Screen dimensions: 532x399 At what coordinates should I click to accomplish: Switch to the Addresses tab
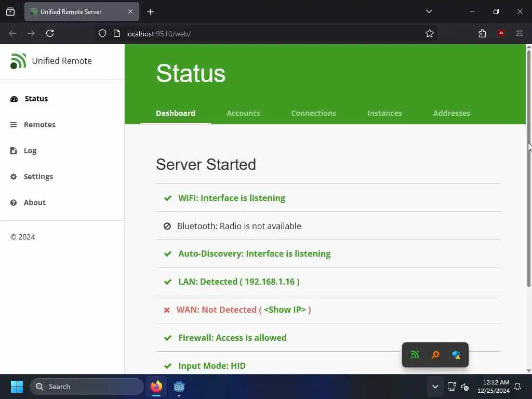451,113
